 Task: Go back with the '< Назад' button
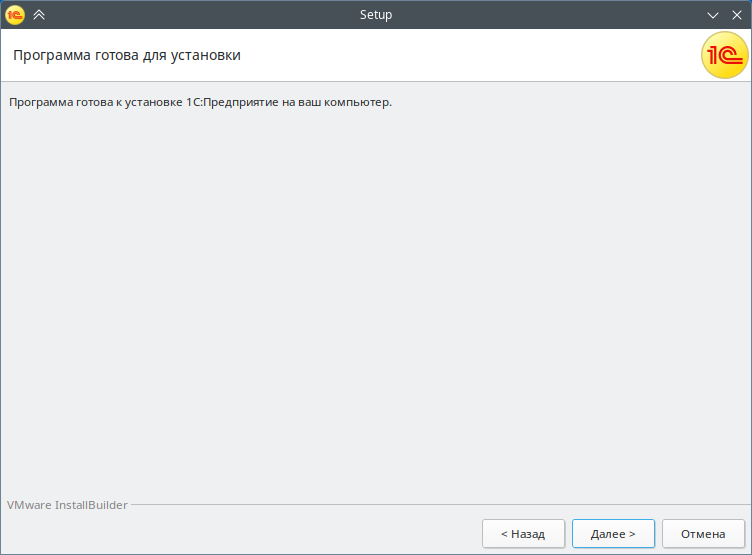(x=523, y=534)
